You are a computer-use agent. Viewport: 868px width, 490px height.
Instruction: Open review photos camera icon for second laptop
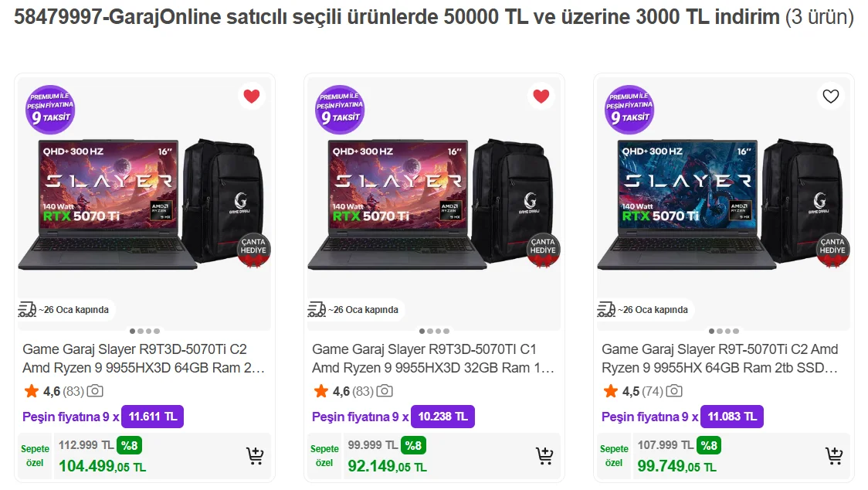coord(385,391)
